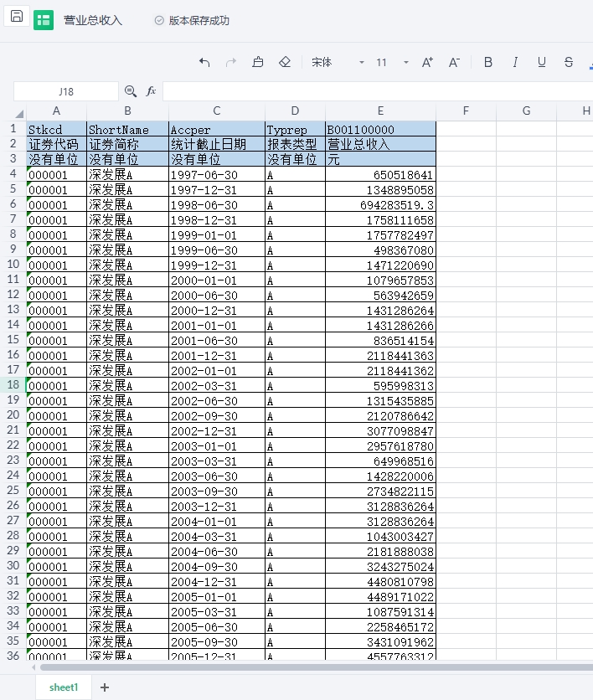Click the document title 营业总收入

coord(93,21)
